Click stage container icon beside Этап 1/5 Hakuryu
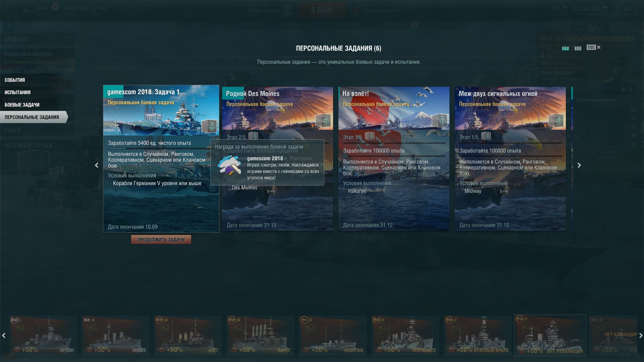This screenshot has width=644, height=362. [x=369, y=136]
